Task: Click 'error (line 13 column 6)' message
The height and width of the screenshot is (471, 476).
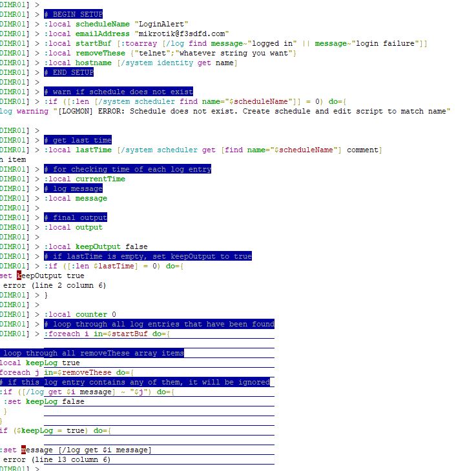Action: pyautogui.click(x=56, y=459)
